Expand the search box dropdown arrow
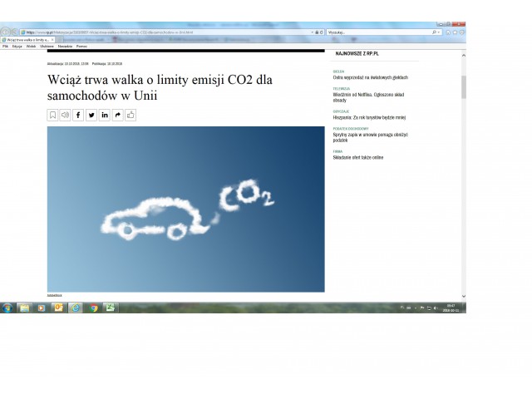 coord(438,32)
